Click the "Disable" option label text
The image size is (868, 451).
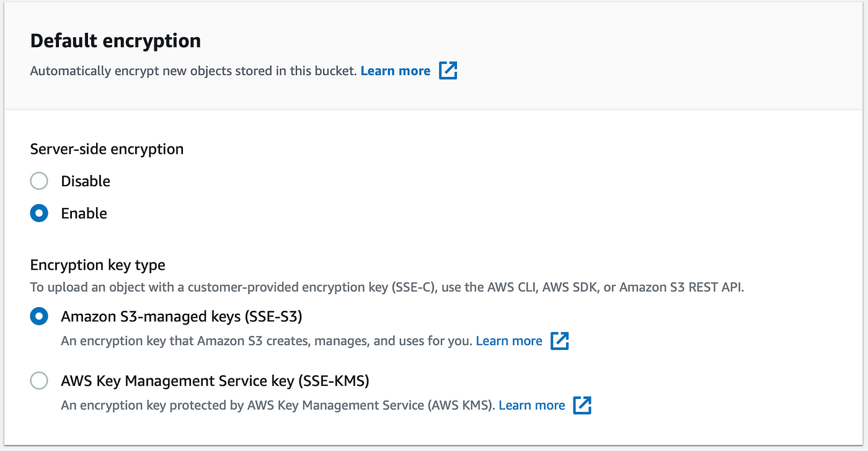click(86, 181)
